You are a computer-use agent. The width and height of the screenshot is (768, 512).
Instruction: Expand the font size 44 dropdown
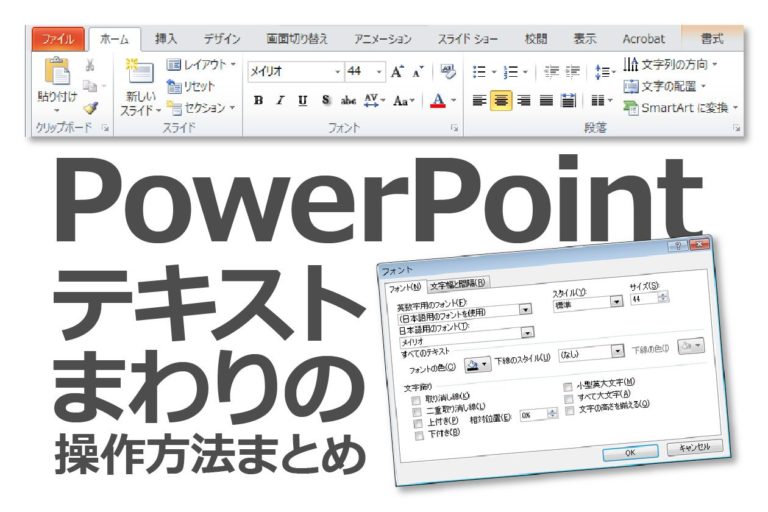point(365,72)
